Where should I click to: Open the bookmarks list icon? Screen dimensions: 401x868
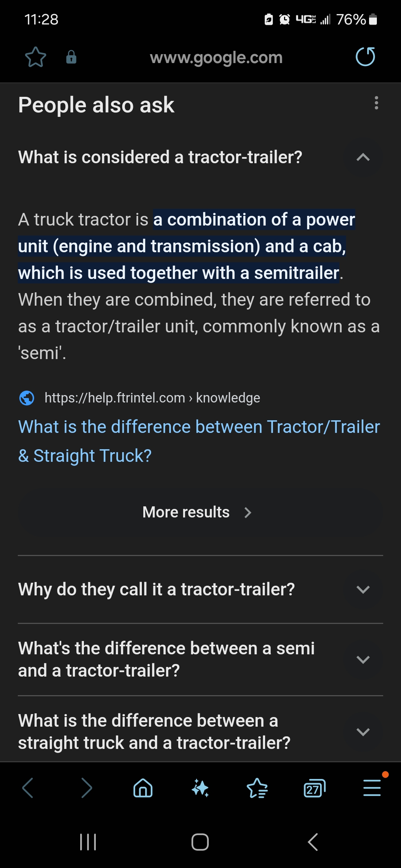click(257, 788)
